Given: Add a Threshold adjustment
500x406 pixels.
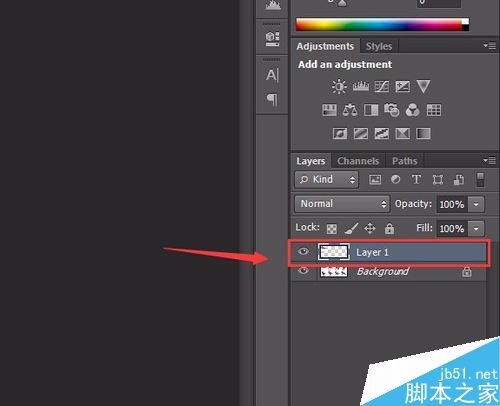Looking at the screenshot, I should (x=382, y=134).
